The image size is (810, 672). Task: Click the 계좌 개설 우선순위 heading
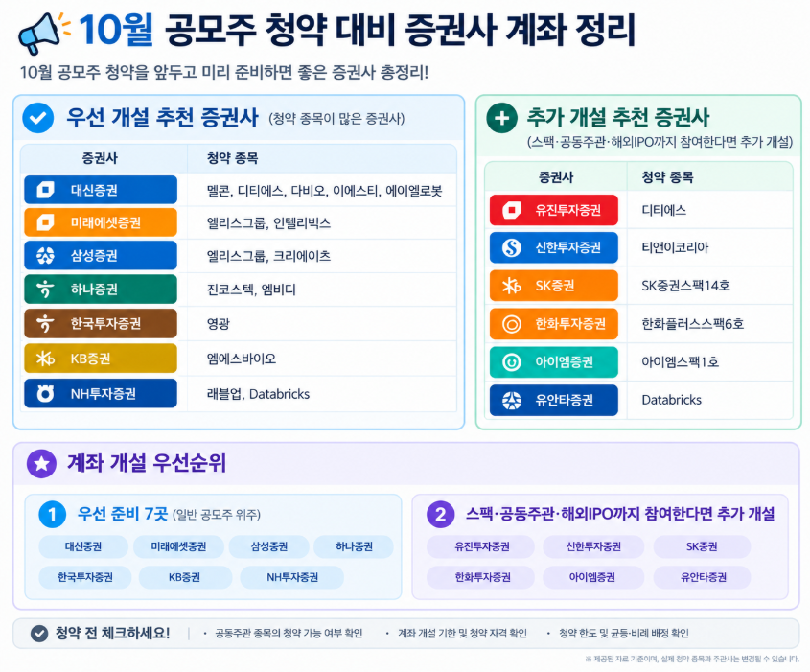point(147,463)
